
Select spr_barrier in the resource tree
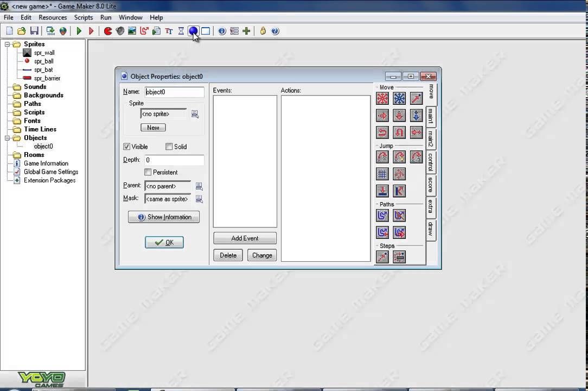tap(47, 78)
